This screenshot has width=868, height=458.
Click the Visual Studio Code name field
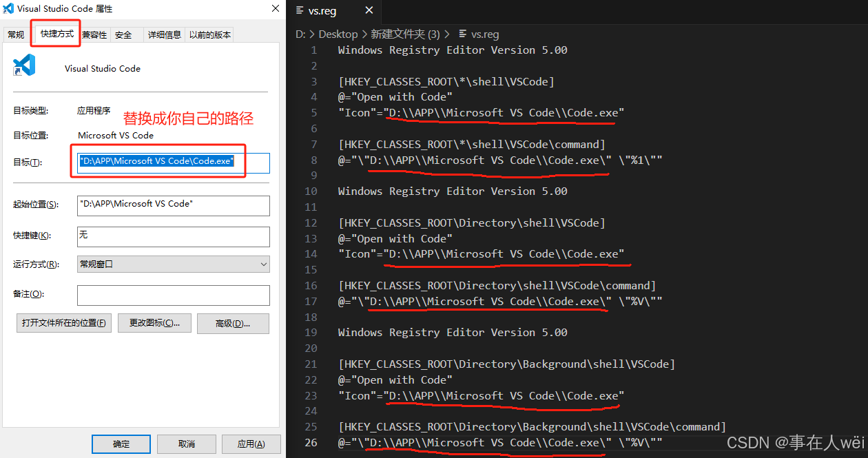click(x=103, y=69)
